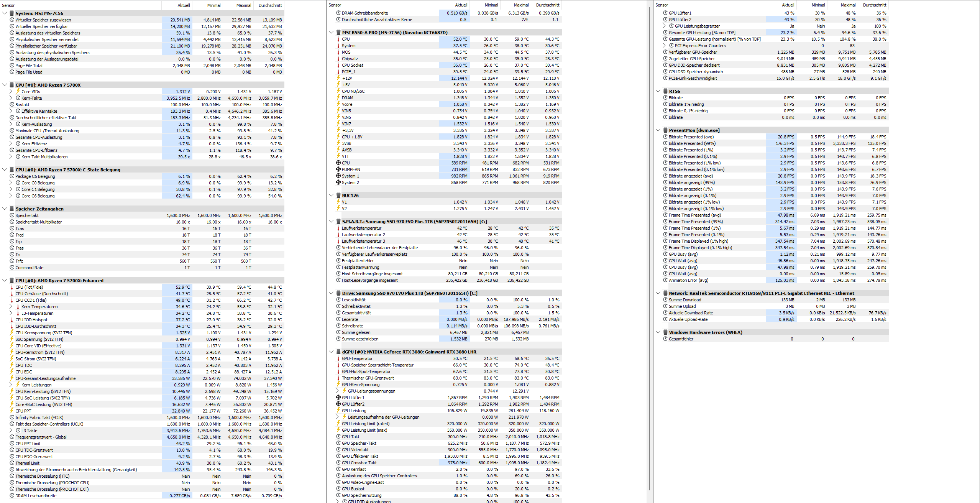Screen dimensions: 980x503
Task: Click lightning icon next to Vcore
Action: tap(338, 104)
